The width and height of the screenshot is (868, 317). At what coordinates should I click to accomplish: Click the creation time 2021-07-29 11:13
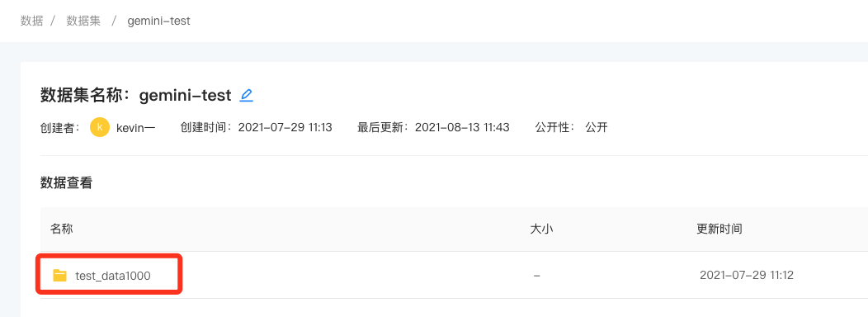(x=285, y=127)
